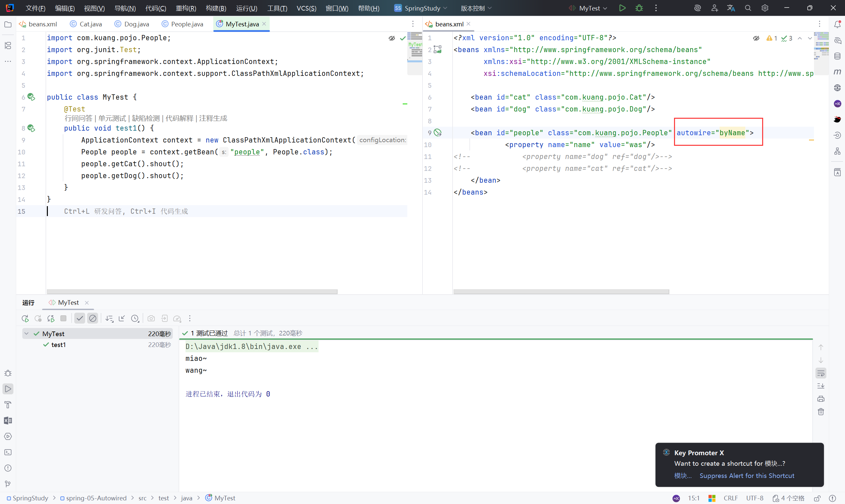
Task: Click the Debug bug icon in the toolbar
Action: (639, 8)
